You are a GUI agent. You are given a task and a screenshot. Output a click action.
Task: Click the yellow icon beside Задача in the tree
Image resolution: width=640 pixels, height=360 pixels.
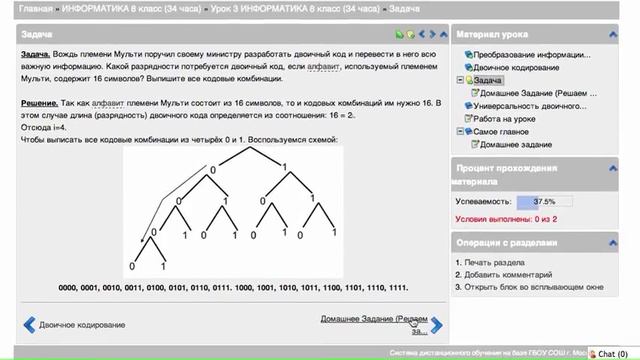pos(469,80)
